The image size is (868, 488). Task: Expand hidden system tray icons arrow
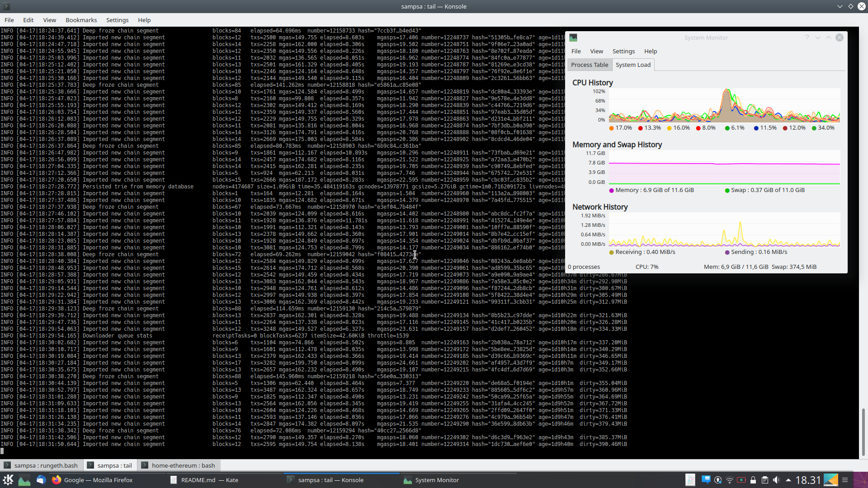click(x=788, y=480)
